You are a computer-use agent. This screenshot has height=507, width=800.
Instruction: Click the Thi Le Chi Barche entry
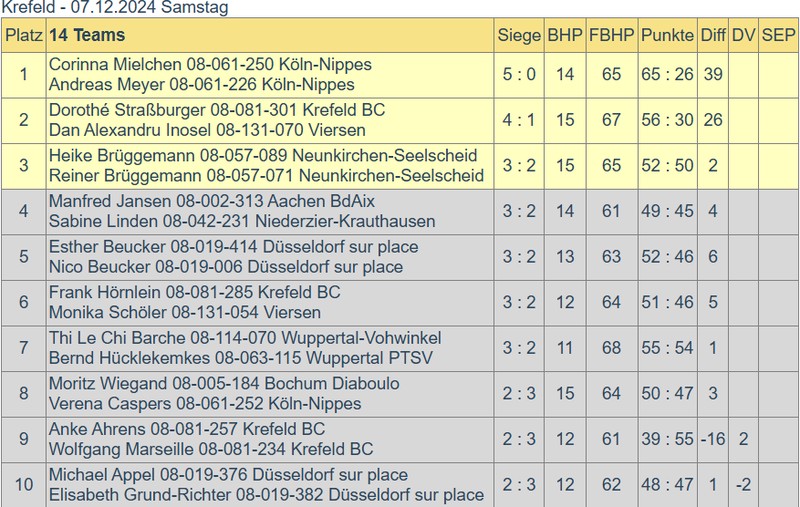(245, 338)
